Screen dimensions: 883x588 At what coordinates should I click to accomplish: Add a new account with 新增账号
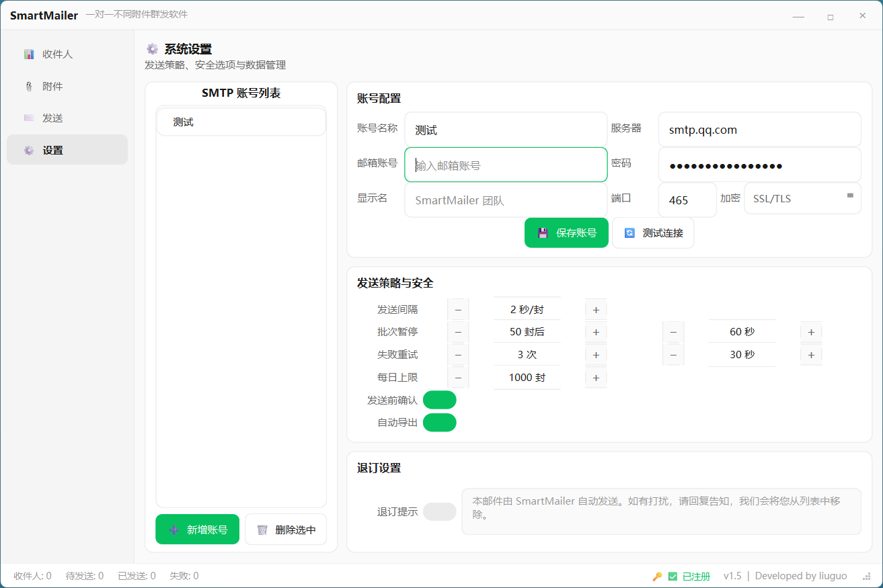click(197, 530)
